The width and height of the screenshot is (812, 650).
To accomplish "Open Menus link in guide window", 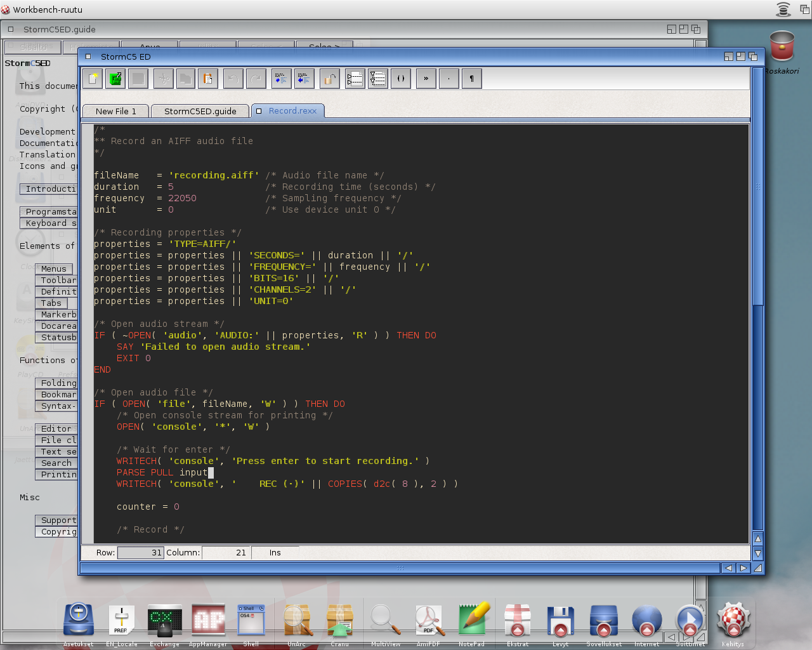I will [x=54, y=269].
